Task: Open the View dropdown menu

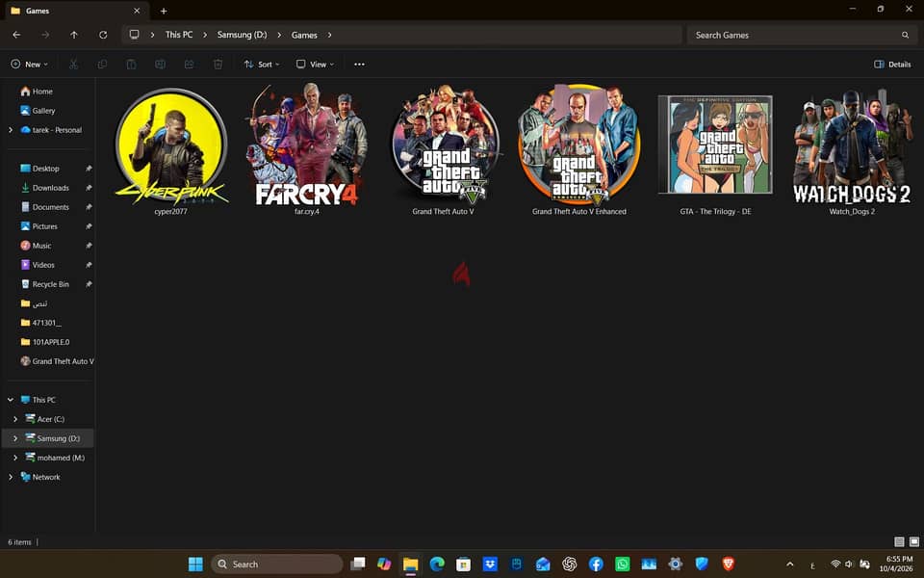Action: [x=316, y=65]
